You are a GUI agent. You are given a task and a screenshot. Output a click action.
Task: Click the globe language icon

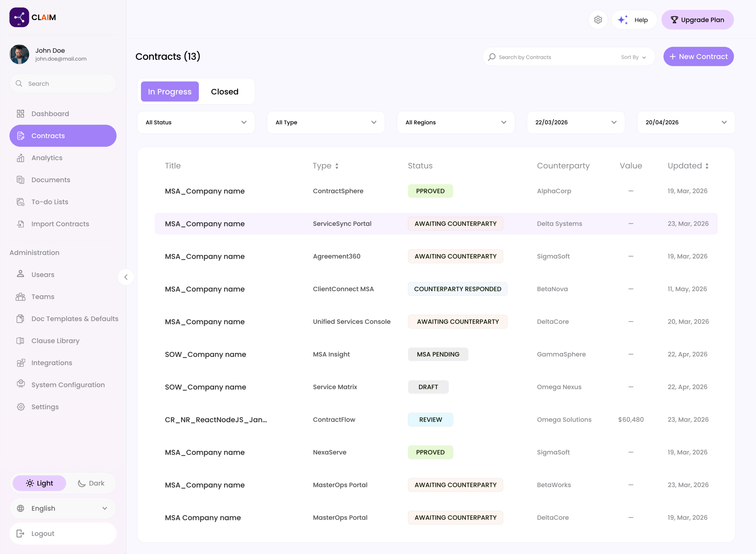click(x=20, y=508)
